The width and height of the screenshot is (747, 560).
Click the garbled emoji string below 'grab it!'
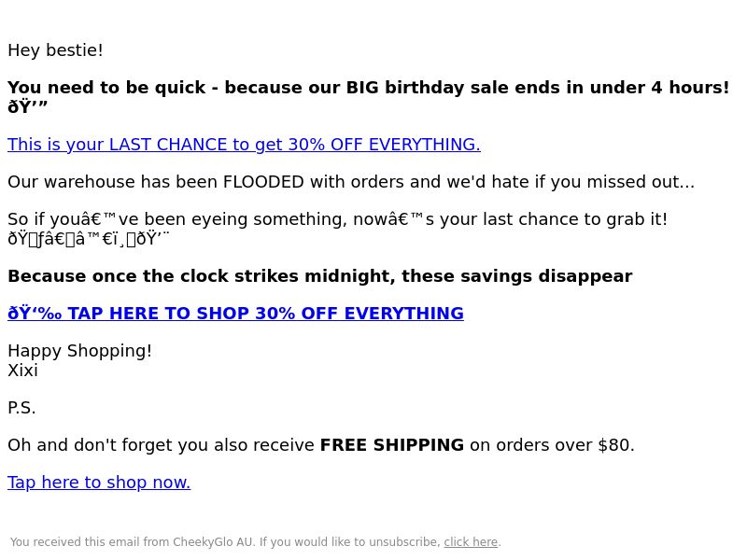coord(89,239)
